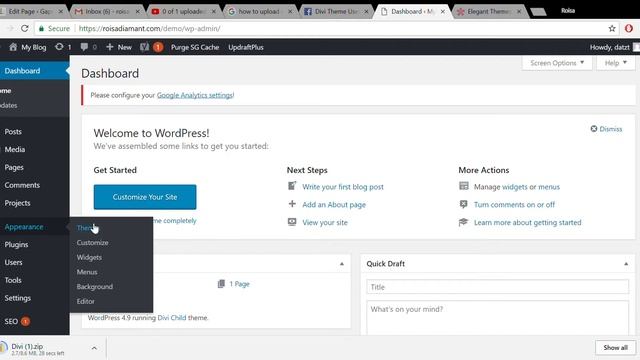Image resolution: width=640 pixels, height=360 pixels.
Task: Open Customize in Appearance submenu
Action: click(93, 242)
